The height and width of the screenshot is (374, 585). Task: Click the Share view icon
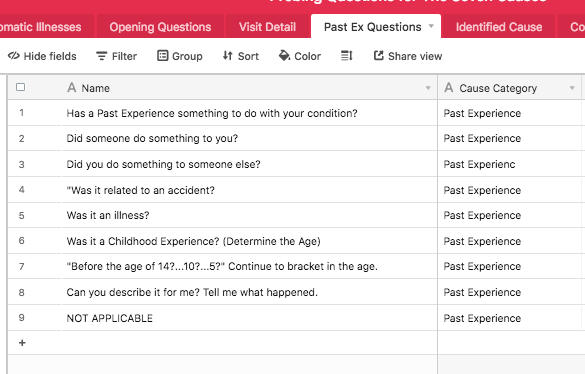tap(379, 56)
